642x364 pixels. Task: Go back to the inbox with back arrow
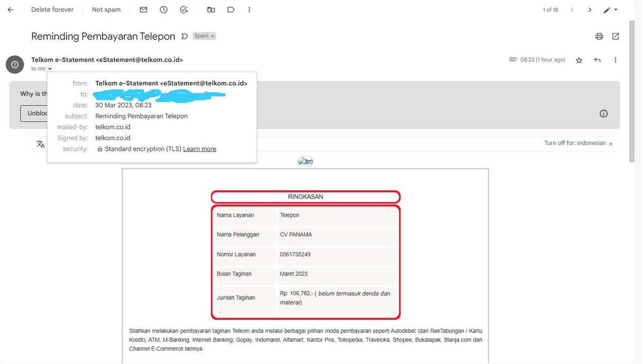point(10,10)
